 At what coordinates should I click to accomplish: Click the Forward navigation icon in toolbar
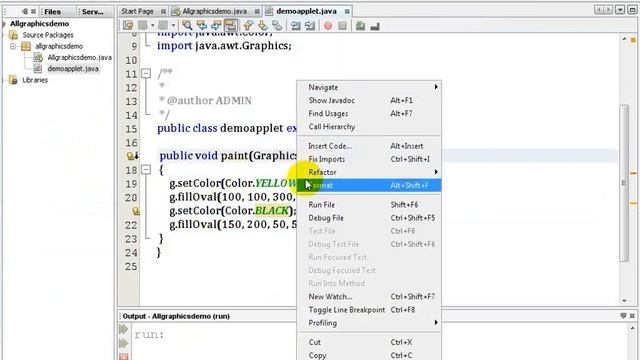coord(163,26)
